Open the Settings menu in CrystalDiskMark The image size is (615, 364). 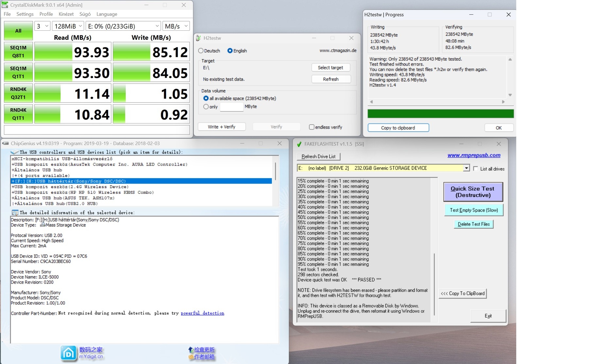tap(25, 14)
